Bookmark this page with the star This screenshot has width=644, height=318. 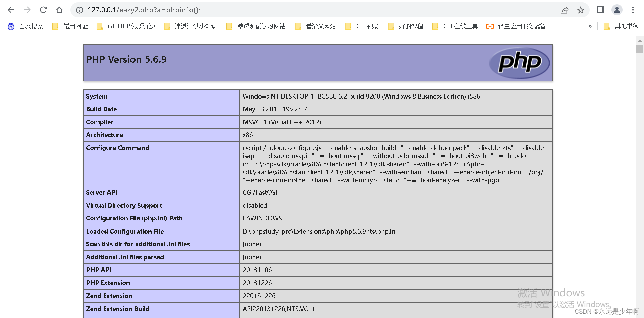[581, 10]
